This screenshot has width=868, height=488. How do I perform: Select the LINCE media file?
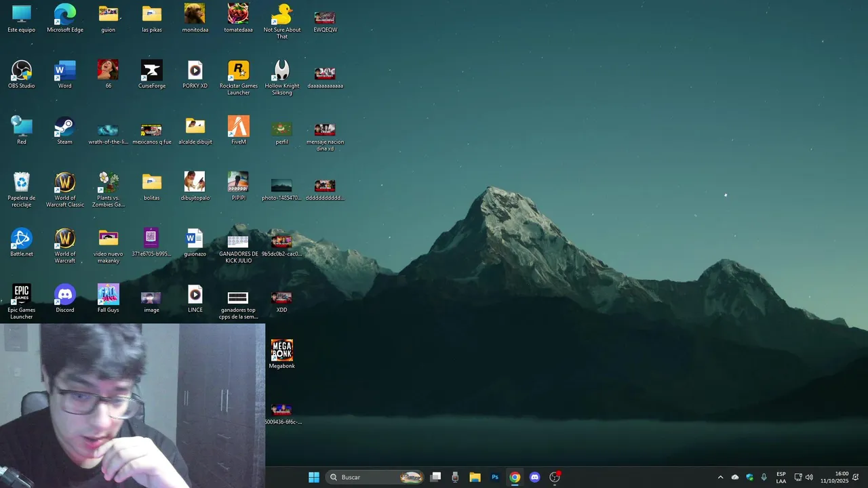tap(195, 298)
